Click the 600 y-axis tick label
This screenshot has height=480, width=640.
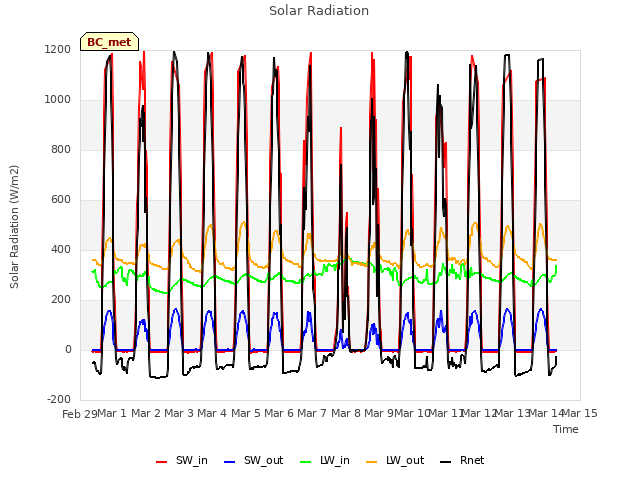click(x=61, y=200)
